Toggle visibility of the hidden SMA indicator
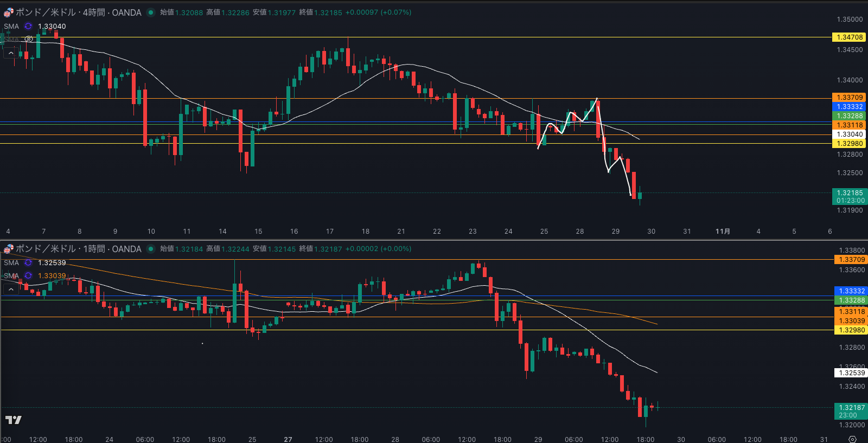868x443 pixels. (x=29, y=40)
